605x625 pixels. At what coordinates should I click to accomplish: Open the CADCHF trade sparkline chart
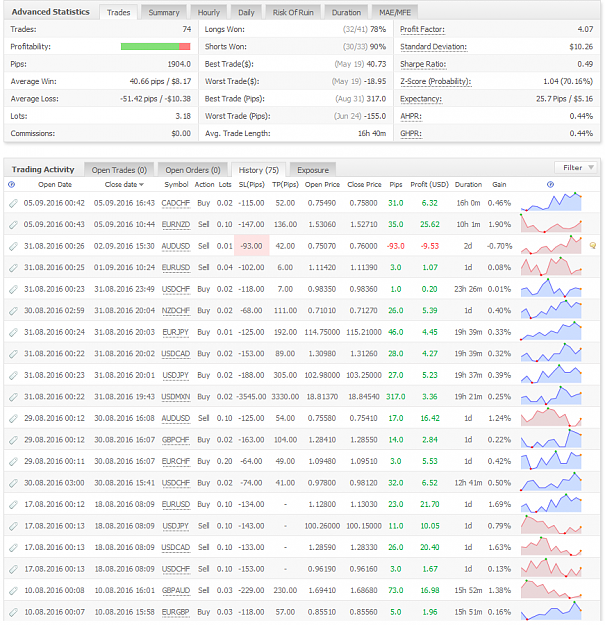[x=551, y=202]
